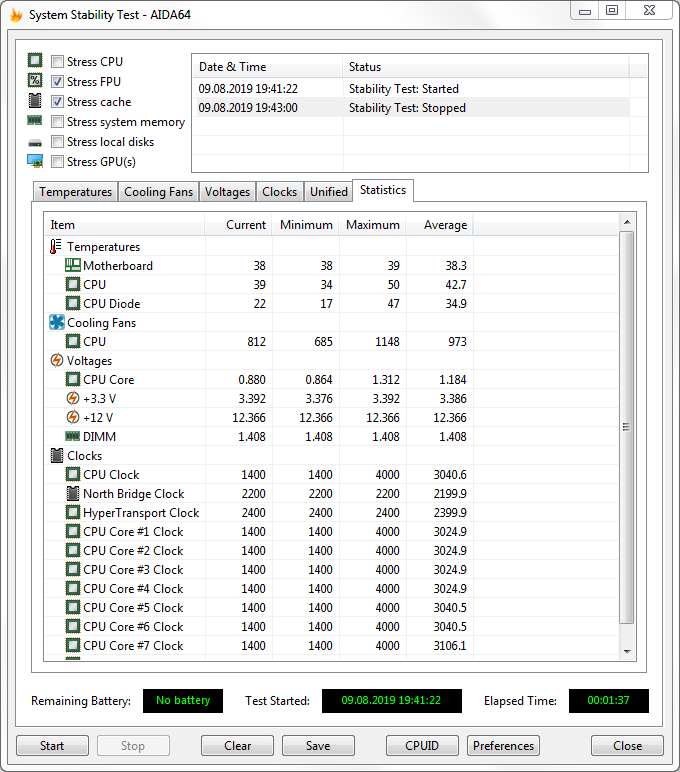Click the Minimum column header
This screenshot has height=772, width=680.
305,225
